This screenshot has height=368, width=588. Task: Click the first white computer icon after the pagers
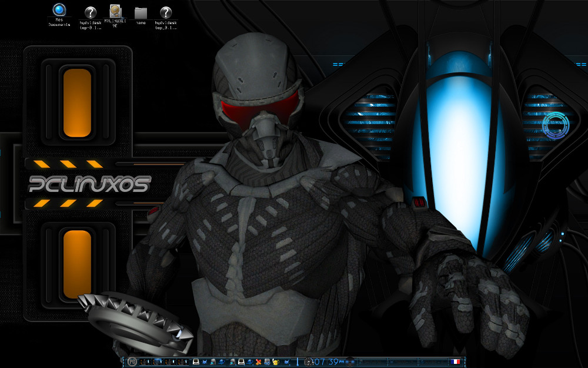tap(196, 362)
